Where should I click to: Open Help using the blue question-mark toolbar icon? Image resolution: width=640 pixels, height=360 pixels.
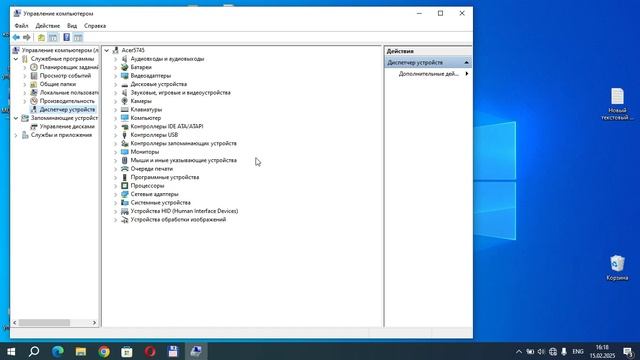click(x=67, y=38)
